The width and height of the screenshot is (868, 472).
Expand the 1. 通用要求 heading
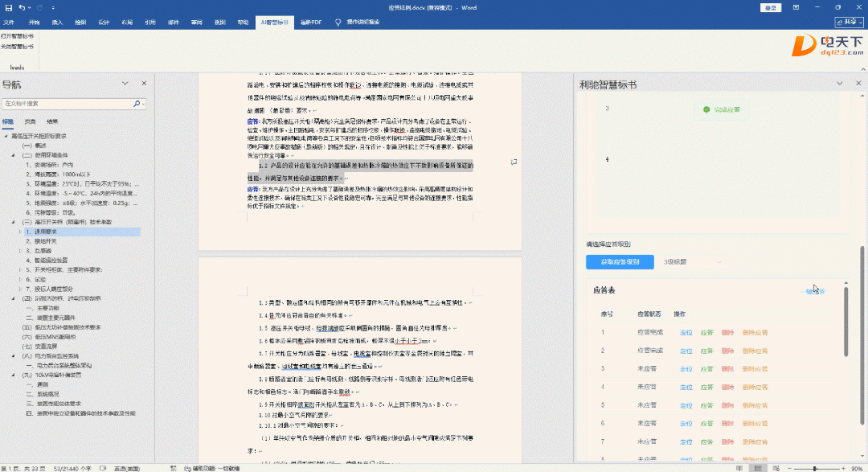pos(20,232)
